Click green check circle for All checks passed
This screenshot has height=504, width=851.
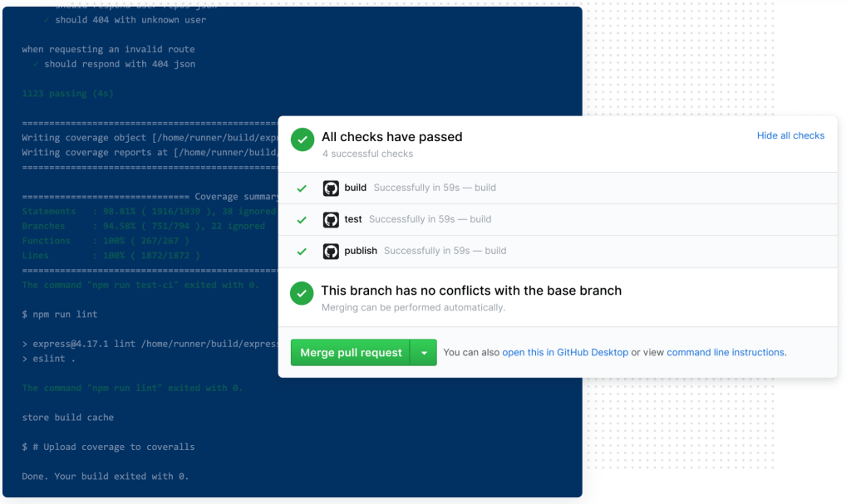303,140
